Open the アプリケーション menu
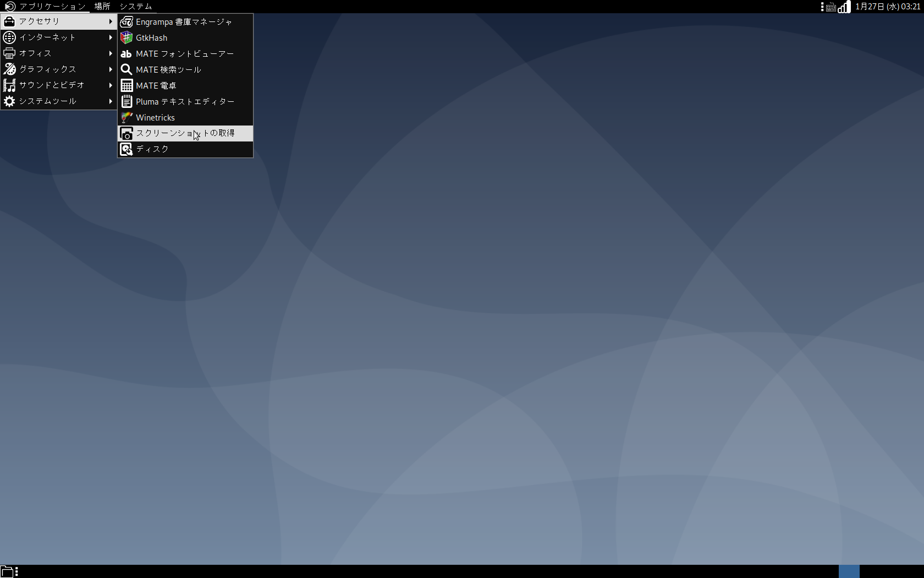This screenshot has width=924, height=578. pyautogui.click(x=45, y=7)
